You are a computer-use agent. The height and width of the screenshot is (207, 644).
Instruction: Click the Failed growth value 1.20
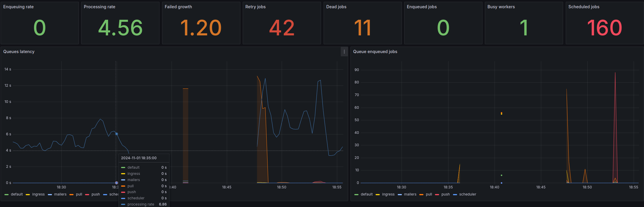tap(201, 28)
